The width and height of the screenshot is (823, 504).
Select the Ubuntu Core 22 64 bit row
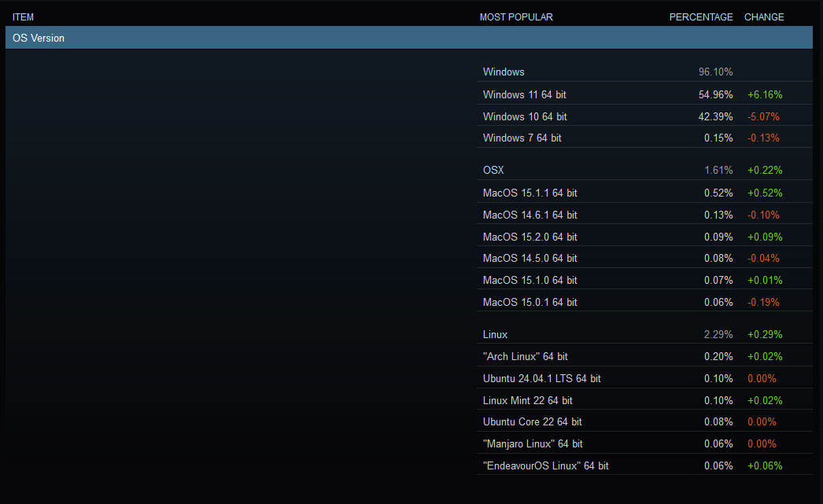coord(644,421)
